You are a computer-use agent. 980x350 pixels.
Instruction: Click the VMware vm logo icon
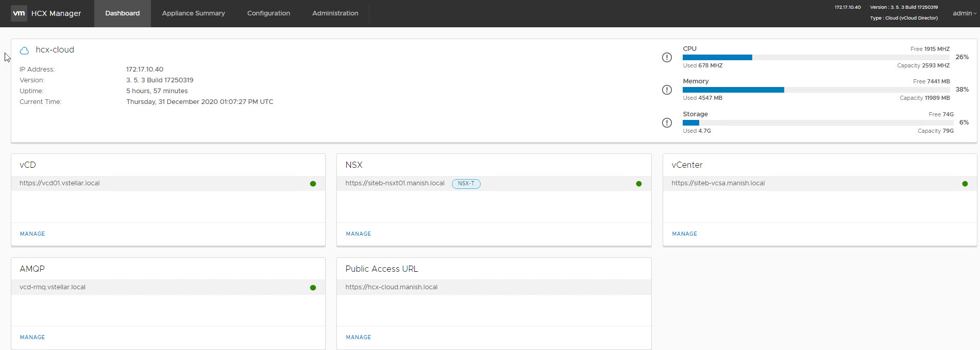[x=19, y=13]
